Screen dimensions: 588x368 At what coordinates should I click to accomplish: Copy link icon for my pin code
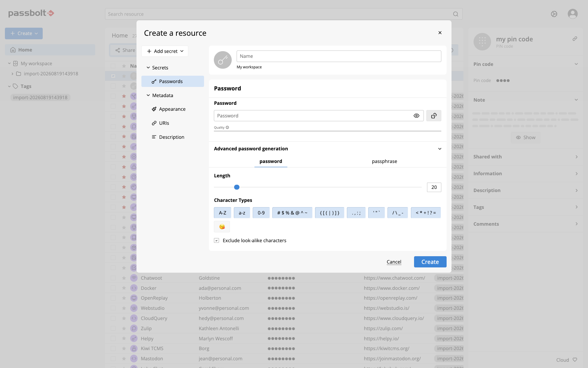[575, 39]
